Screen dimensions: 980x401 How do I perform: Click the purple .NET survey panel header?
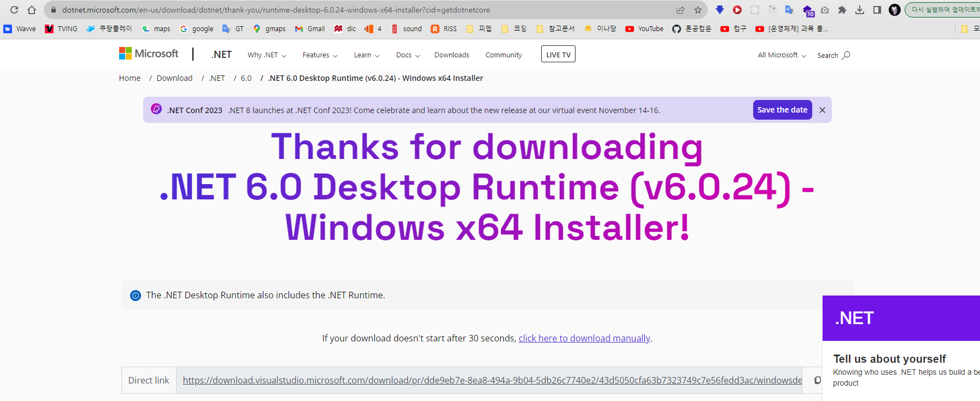tap(901, 318)
